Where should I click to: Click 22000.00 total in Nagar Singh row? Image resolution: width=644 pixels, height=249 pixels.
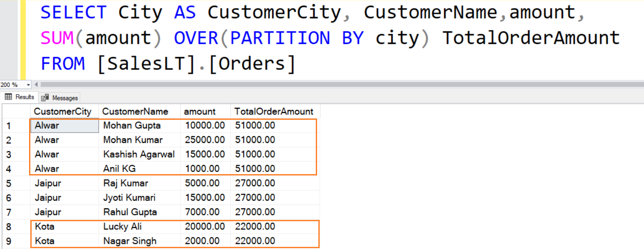click(275, 241)
